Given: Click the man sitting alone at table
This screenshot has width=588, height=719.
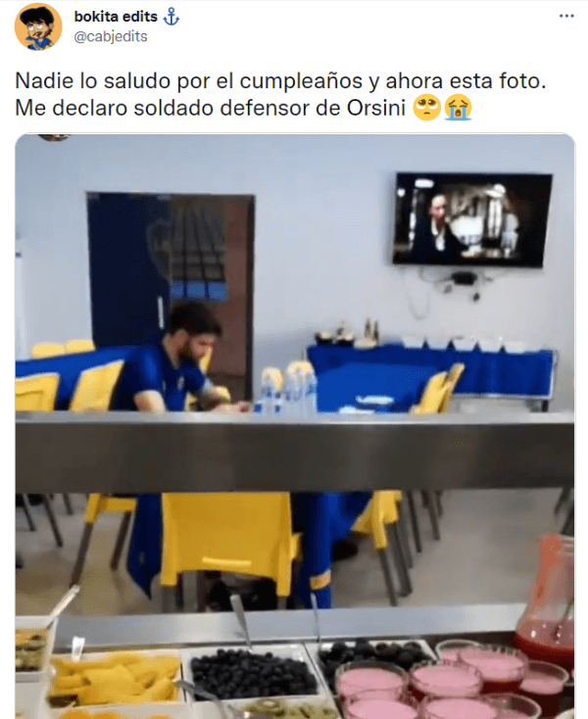Looking at the screenshot, I should (x=183, y=359).
